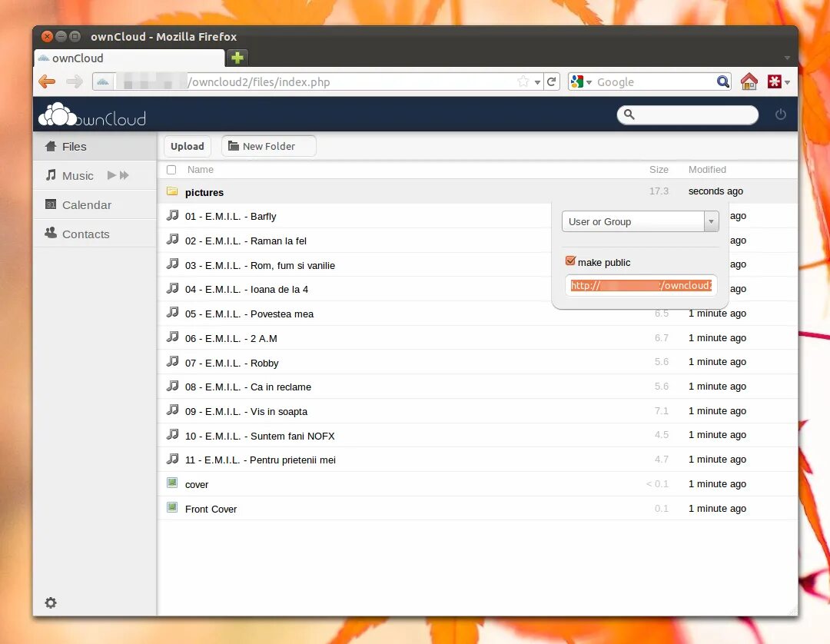The image size is (830, 644).
Task: Open the Contacts section in sidebar
Action: (95, 234)
